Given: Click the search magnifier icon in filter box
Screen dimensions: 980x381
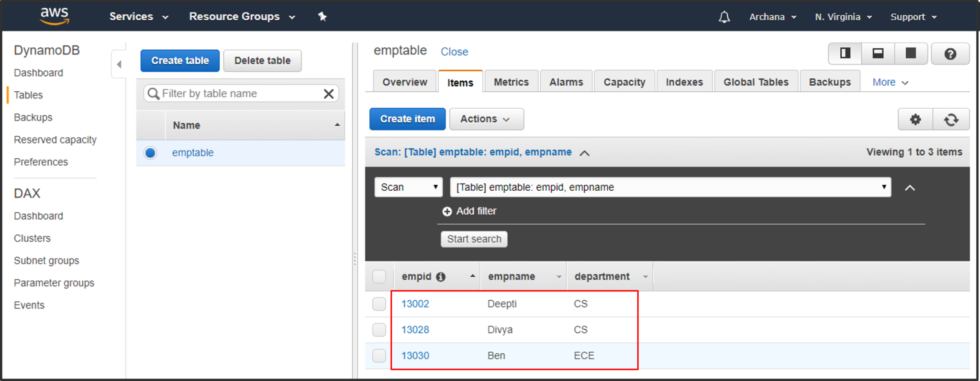Looking at the screenshot, I should (x=153, y=94).
